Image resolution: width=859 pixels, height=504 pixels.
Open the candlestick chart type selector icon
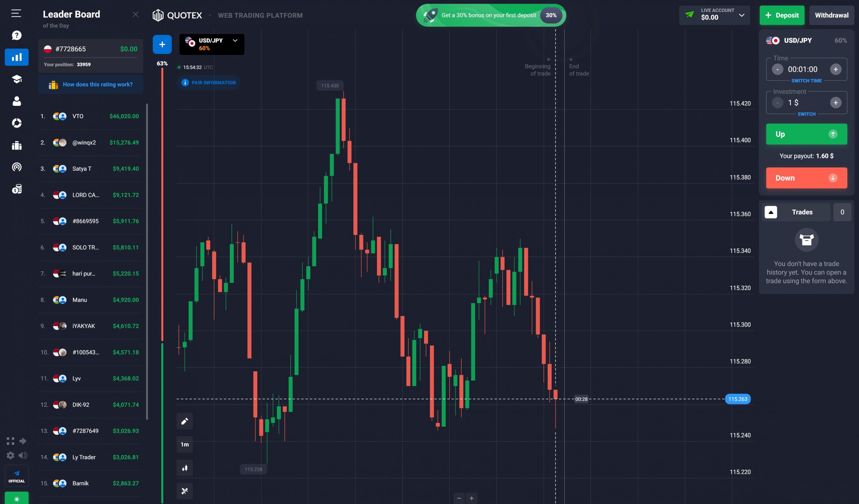point(185,468)
